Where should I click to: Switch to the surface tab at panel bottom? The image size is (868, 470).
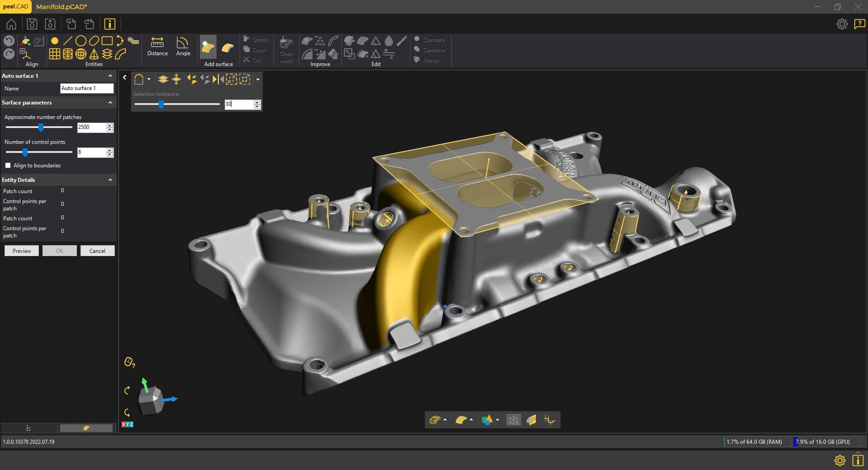[86, 428]
